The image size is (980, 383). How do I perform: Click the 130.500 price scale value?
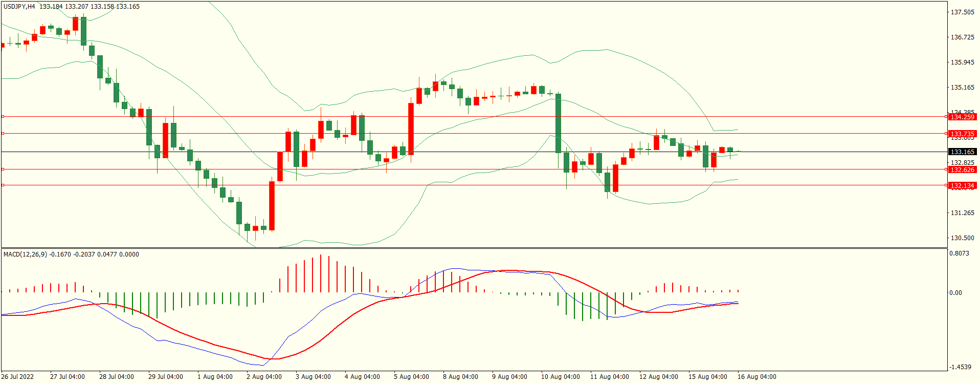pos(962,238)
